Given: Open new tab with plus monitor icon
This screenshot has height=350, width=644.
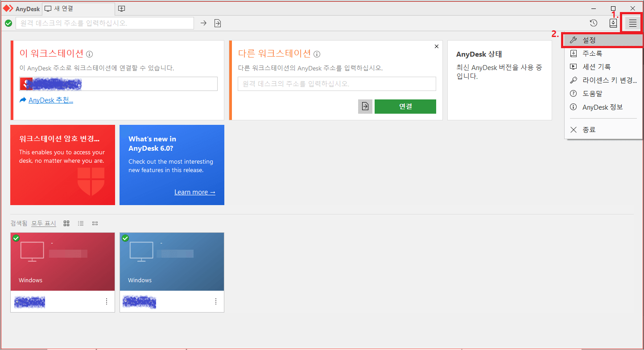Looking at the screenshot, I should tap(121, 8).
